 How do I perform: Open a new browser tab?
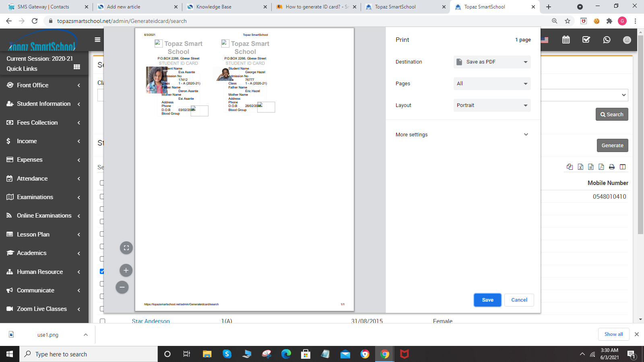(549, 7)
